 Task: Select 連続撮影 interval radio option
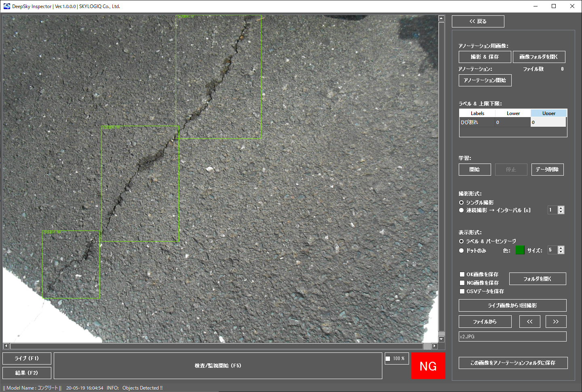[461, 210]
